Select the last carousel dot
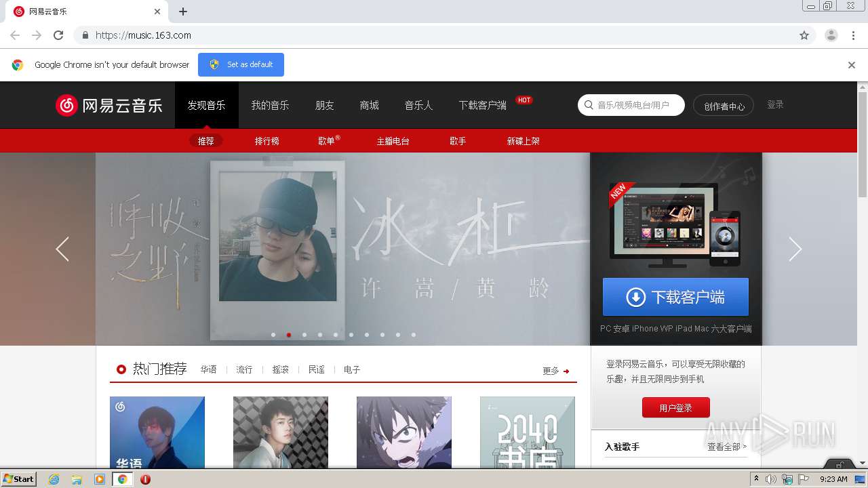Screen dimensions: 868x488 pyautogui.click(x=414, y=335)
